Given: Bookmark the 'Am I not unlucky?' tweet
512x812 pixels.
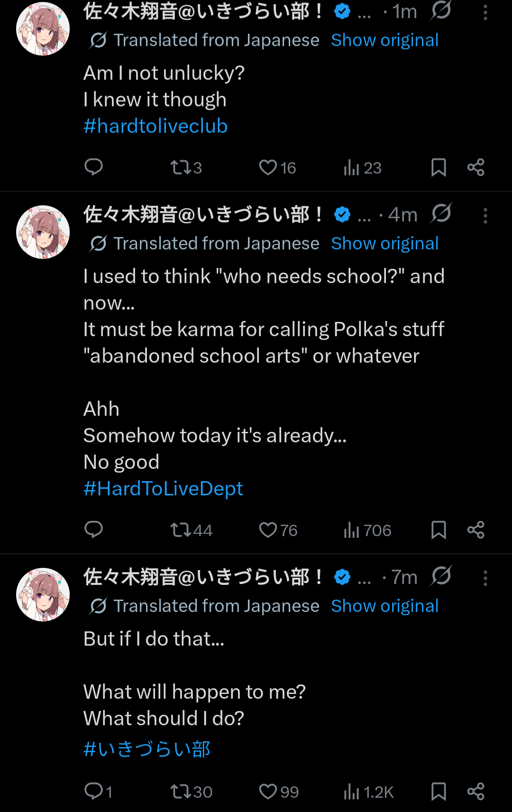Looking at the screenshot, I should [439, 168].
